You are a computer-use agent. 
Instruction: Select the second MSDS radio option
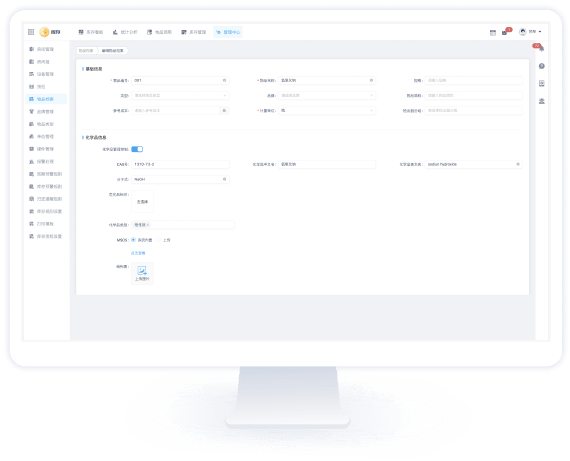tap(158, 240)
